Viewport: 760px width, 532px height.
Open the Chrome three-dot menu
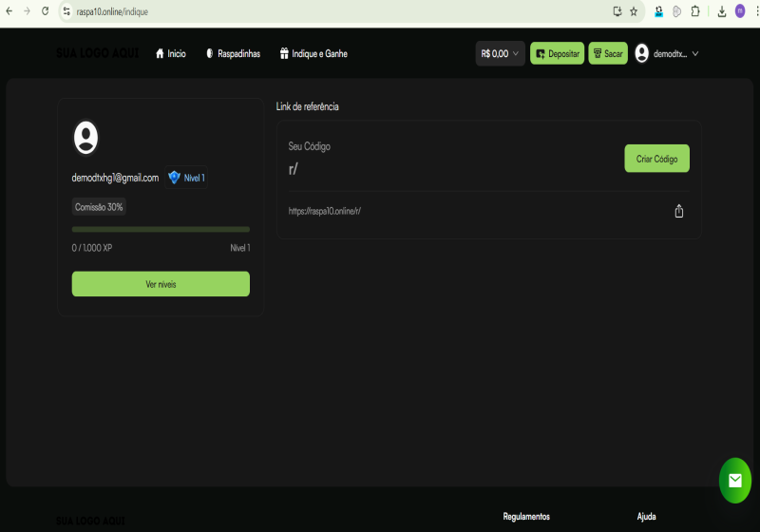[x=754, y=11]
